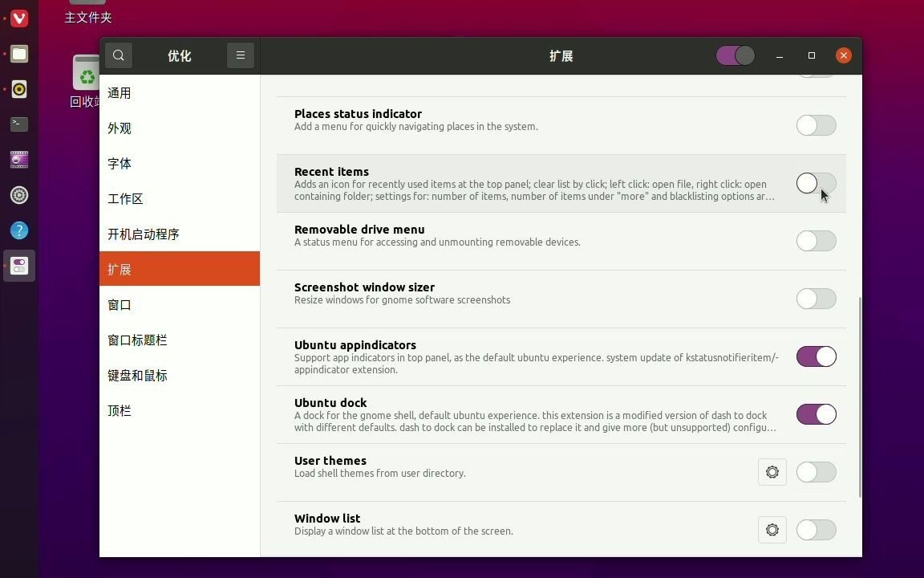This screenshot has width=924, height=578.
Task: Open the 开机启动程序 section
Action: click(x=143, y=234)
